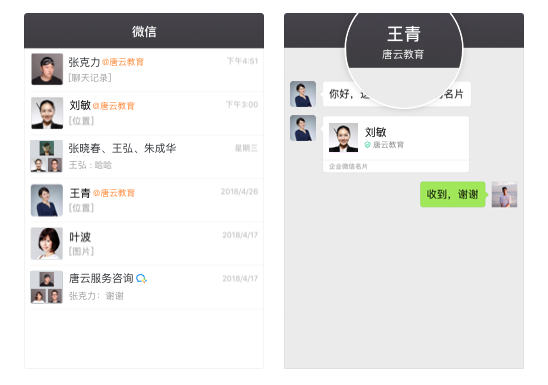Click 王青's avatar in chat list
Image resolution: width=548 pixels, height=385 pixels.
tap(47, 200)
